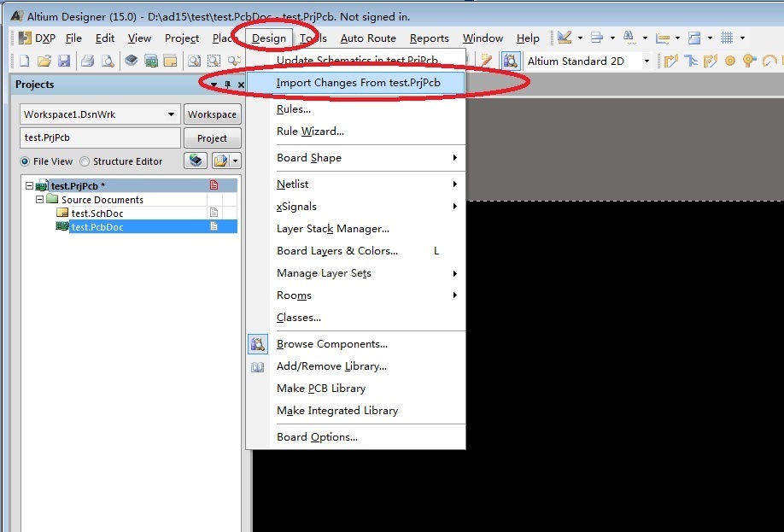Image resolution: width=784 pixels, height=532 pixels.
Task: Open the Devices view layered-chip icon
Action: (x=131, y=61)
